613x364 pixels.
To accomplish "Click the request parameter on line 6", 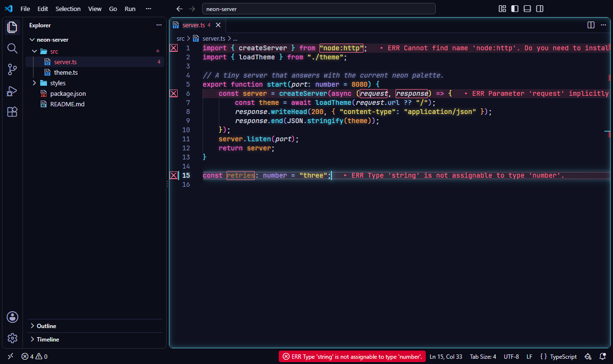I will 374,93.
